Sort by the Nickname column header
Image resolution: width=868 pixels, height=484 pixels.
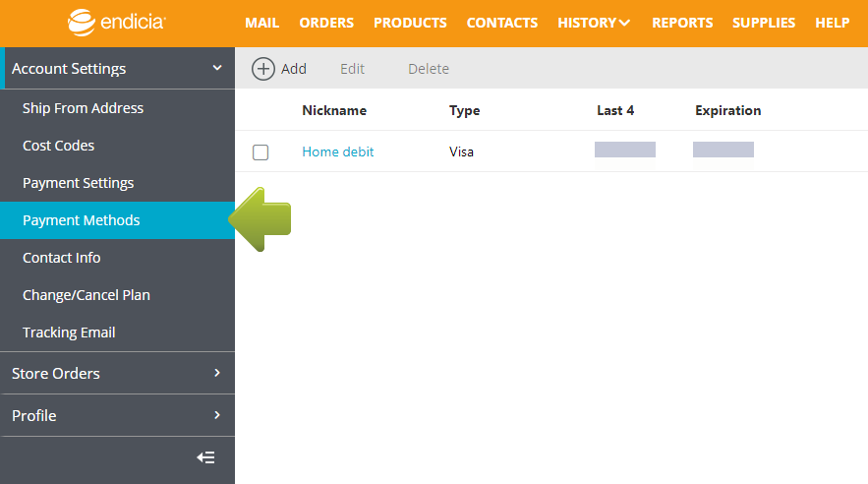[x=333, y=110]
